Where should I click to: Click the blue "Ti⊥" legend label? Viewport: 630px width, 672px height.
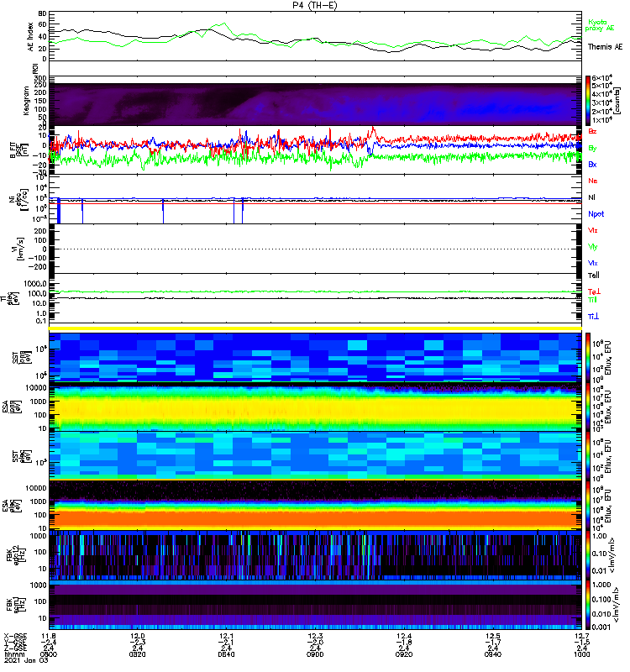point(593,317)
